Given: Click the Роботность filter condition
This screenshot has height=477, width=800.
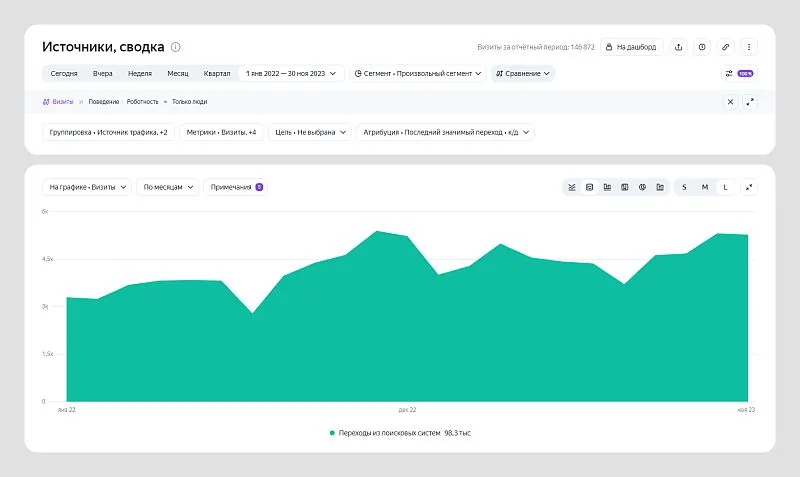Looking at the screenshot, I should [x=142, y=102].
